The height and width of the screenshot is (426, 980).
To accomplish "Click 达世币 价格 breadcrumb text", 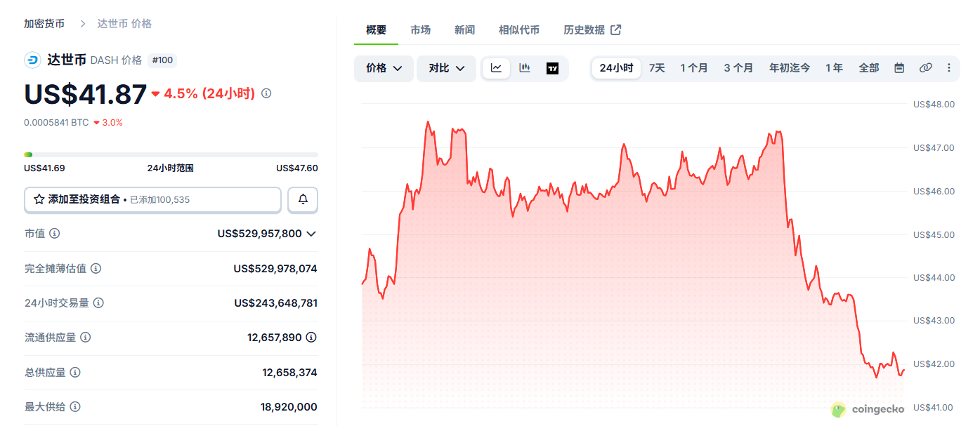I will (124, 24).
